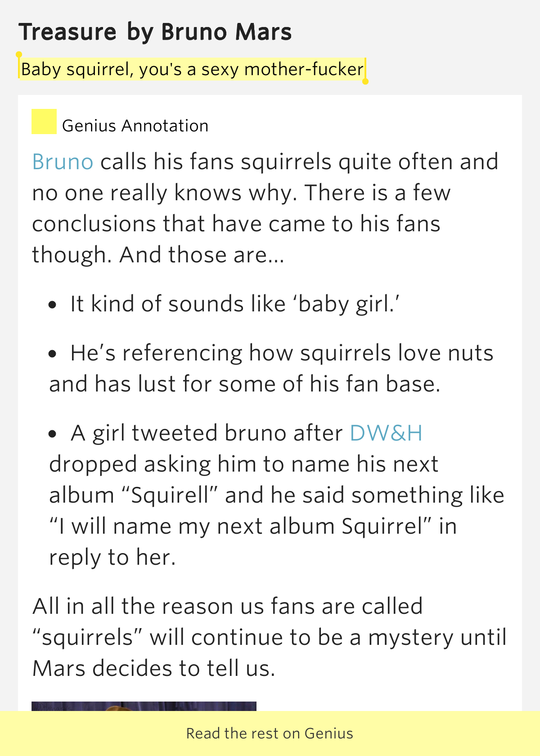This screenshot has width=540, height=756.
Task: Click the closing paragraph about mystery
Action: (270, 637)
